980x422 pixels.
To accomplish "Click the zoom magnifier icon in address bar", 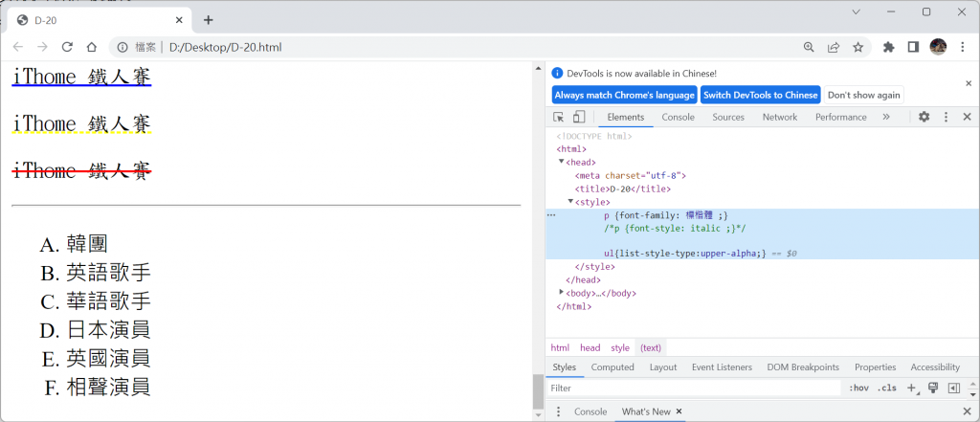I will 809,47.
